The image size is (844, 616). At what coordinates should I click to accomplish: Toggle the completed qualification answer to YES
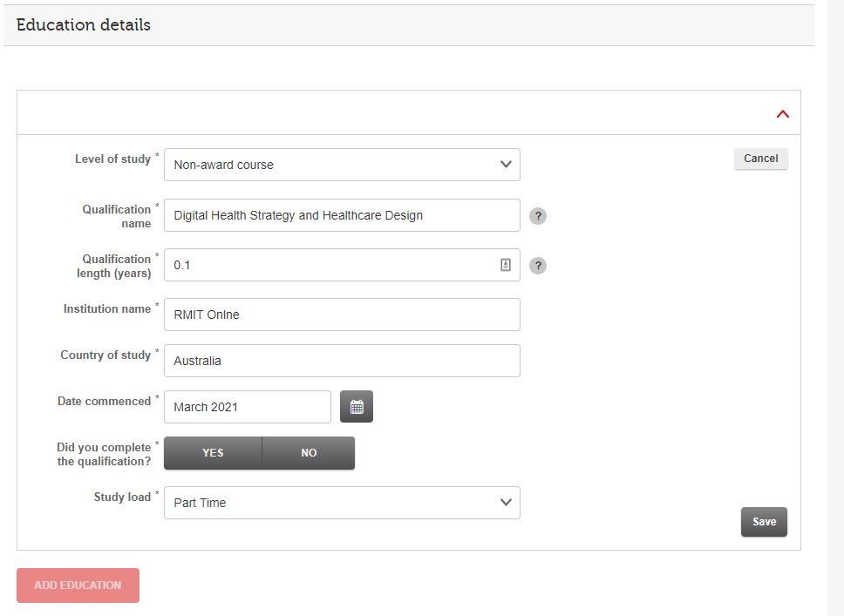[x=212, y=452]
